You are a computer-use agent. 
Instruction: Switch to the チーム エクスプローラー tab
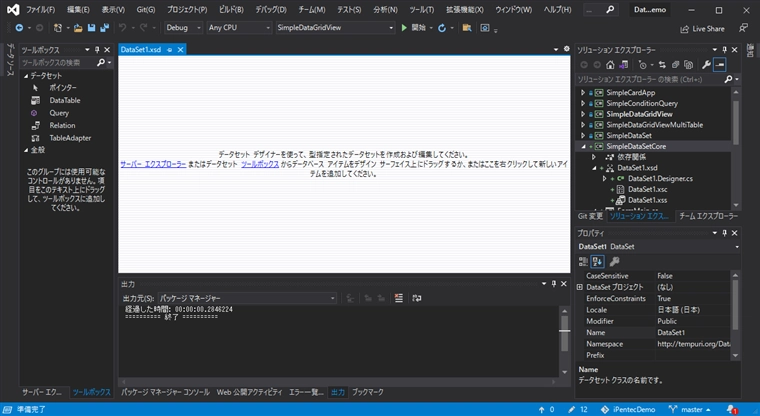point(708,216)
